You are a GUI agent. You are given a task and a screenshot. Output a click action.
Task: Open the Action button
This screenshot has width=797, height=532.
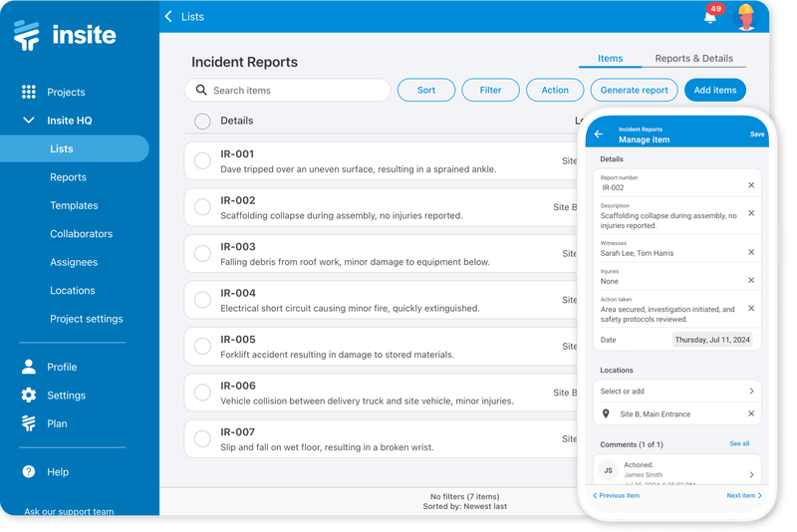[x=555, y=90]
